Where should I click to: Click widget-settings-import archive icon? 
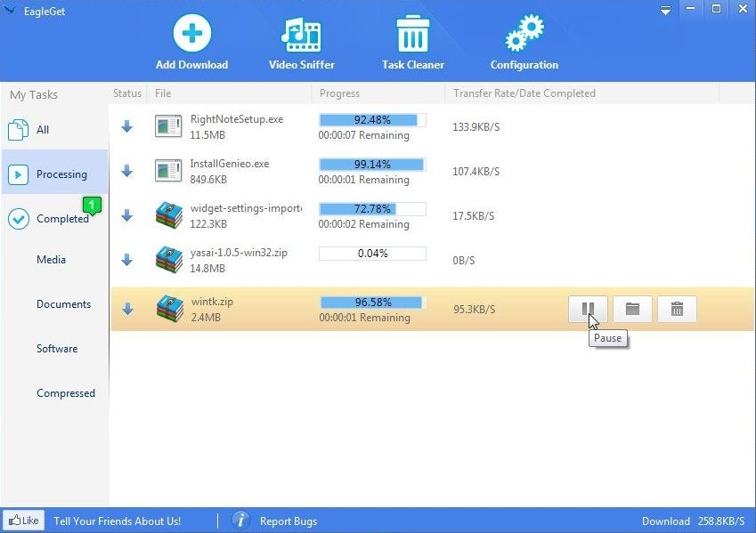[x=169, y=215]
